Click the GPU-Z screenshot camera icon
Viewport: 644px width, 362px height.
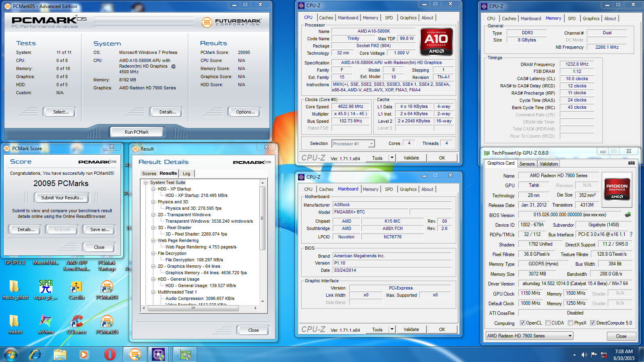pos(631,163)
